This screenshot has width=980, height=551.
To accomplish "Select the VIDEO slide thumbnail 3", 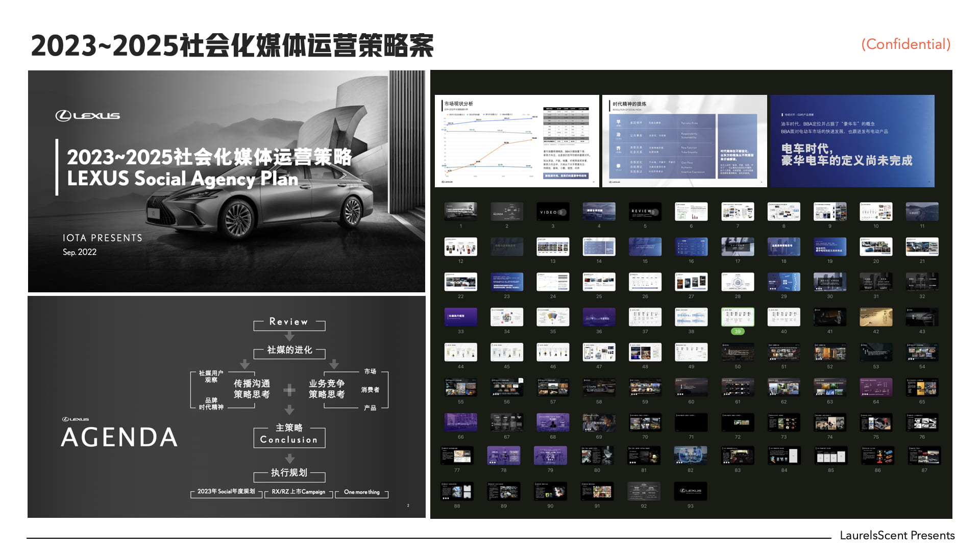I will (553, 211).
